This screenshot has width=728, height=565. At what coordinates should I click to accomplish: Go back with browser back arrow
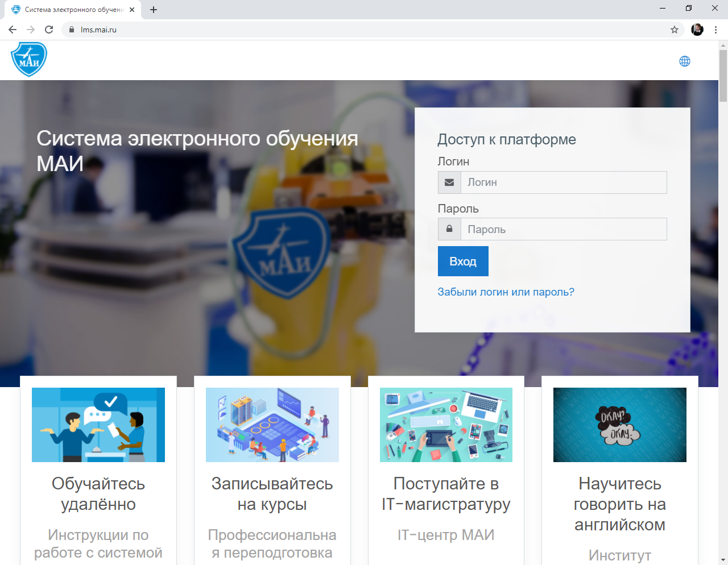pyautogui.click(x=13, y=30)
